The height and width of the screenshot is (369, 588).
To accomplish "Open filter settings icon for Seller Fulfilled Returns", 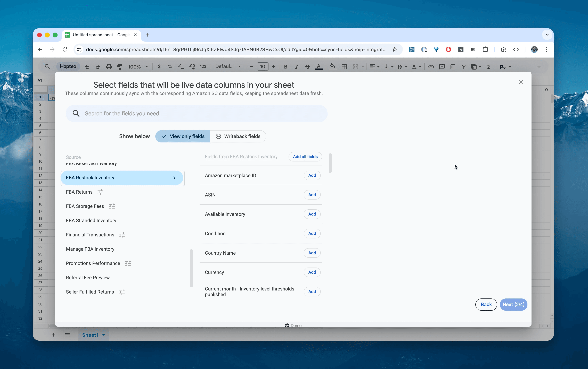I will point(122,292).
